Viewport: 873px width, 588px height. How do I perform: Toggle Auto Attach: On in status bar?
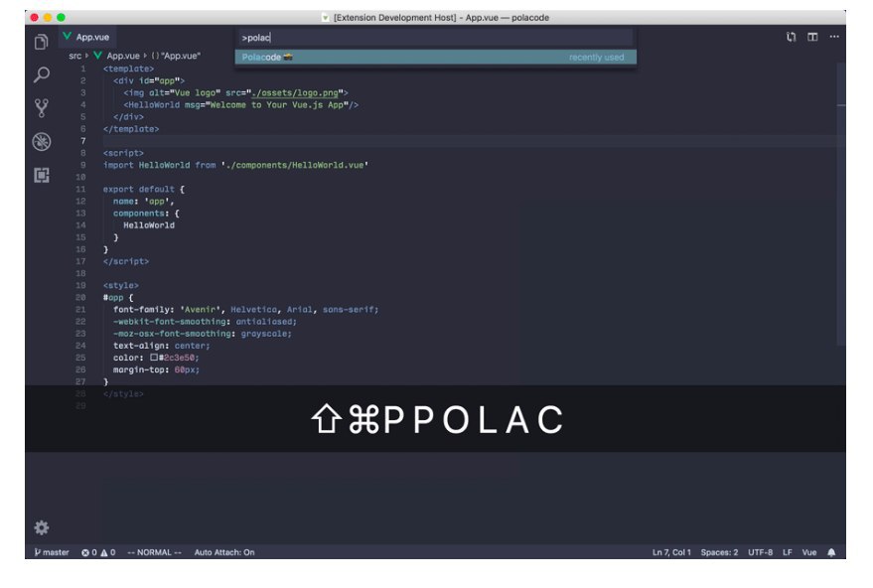(x=224, y=552)
